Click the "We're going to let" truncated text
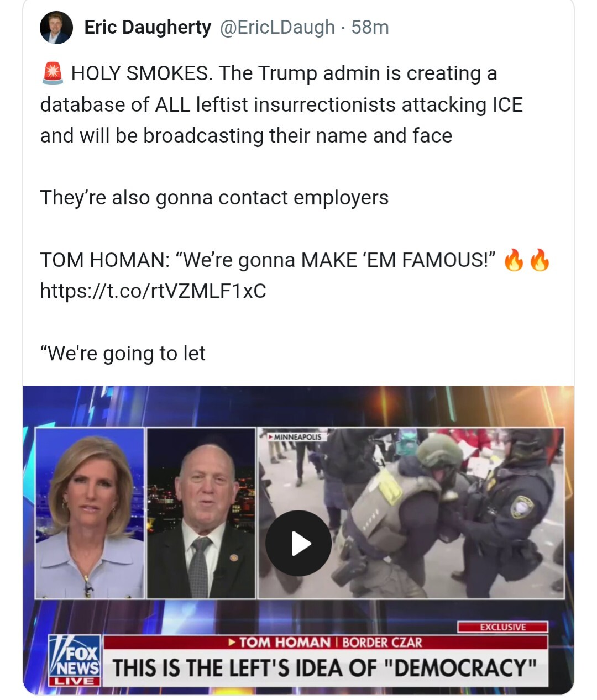Screen dimensions: 597x700 click(x=123, y=353)
